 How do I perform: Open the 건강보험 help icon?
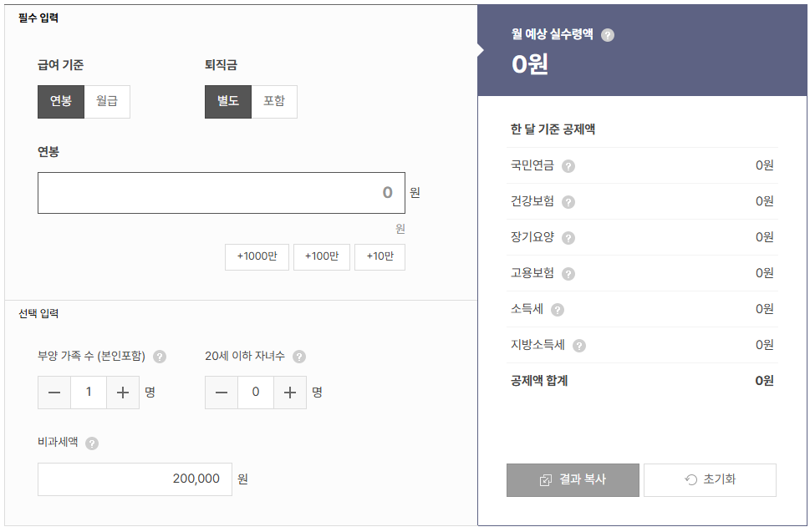point(569,202)
